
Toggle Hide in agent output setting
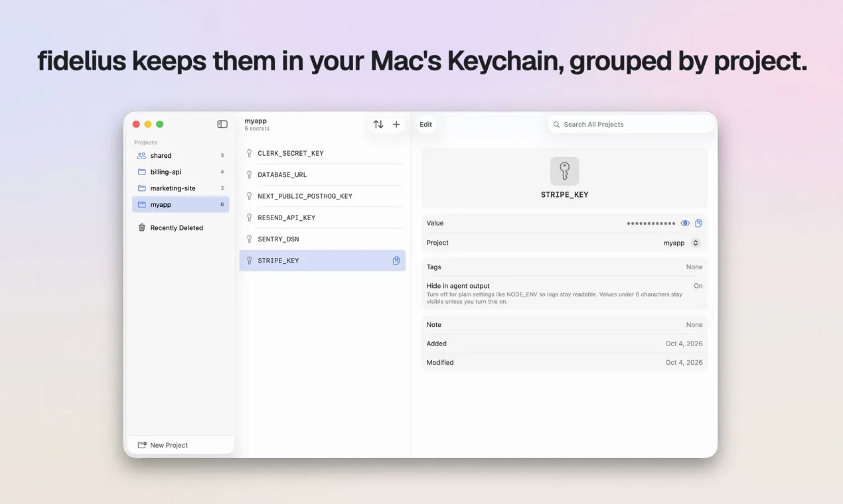pyautogui.click(x=698, y=286)
